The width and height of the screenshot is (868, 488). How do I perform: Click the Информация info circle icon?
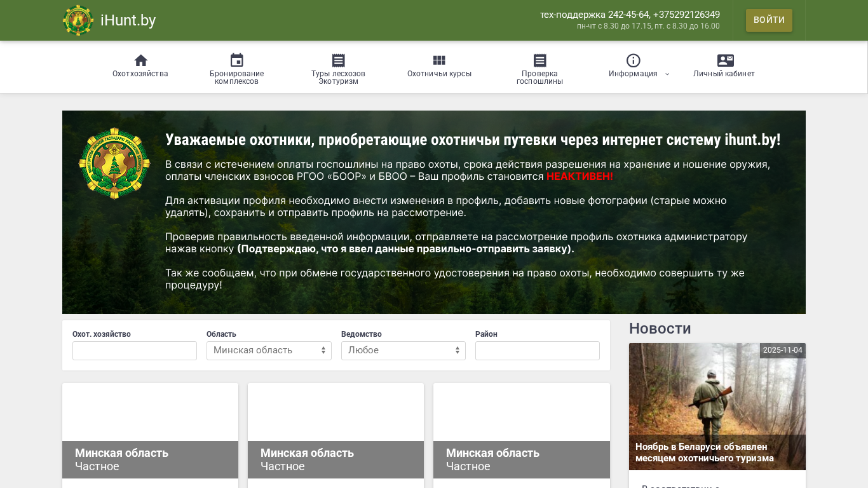633,60
